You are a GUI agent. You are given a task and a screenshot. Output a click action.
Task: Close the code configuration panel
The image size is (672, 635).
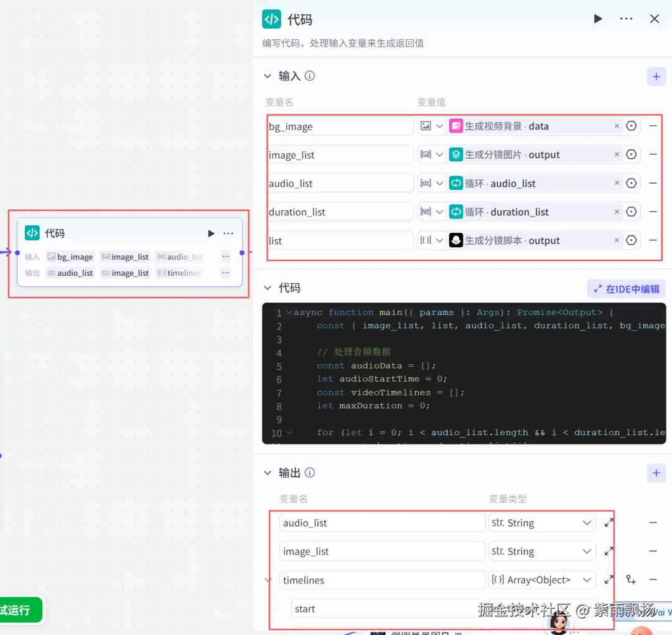click(655, 19)
